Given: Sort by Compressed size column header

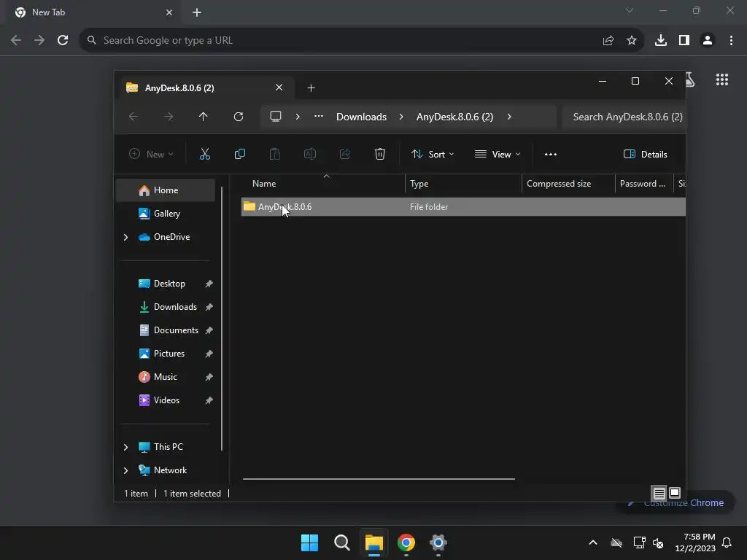Looking at the screenshot, I should pyautogui.click(x=568, y=184).
